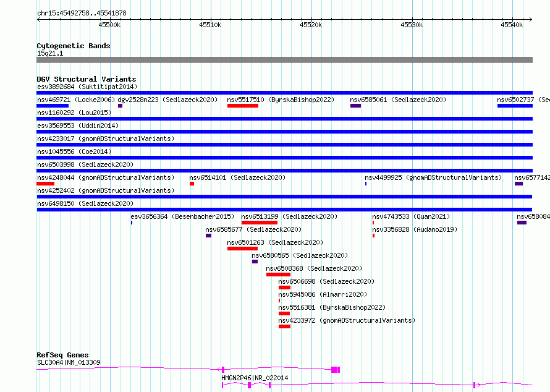The width and height of the screenshot is (550, 392).
Task: Click the nsv658084 purple marker at right edge
Action: click(522, 223)
